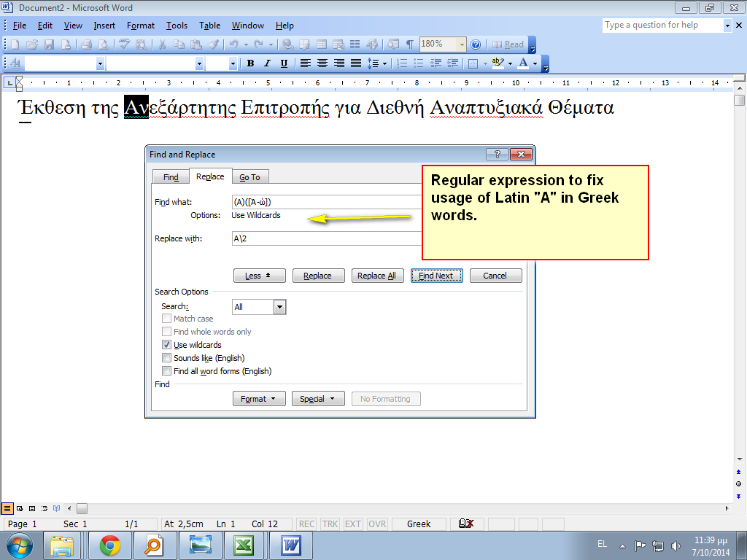This screenshot has height=560, width=747.
Task: Click the New Blank Document icon
Action: (x=15, y=44)
